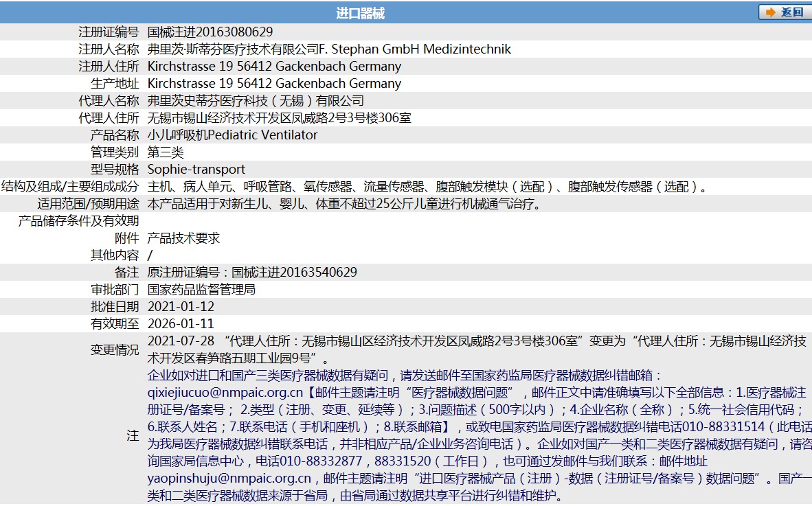Screen dimensions: 812x506
Task: Click the 附件 label
Action: (x=127, y=238)
